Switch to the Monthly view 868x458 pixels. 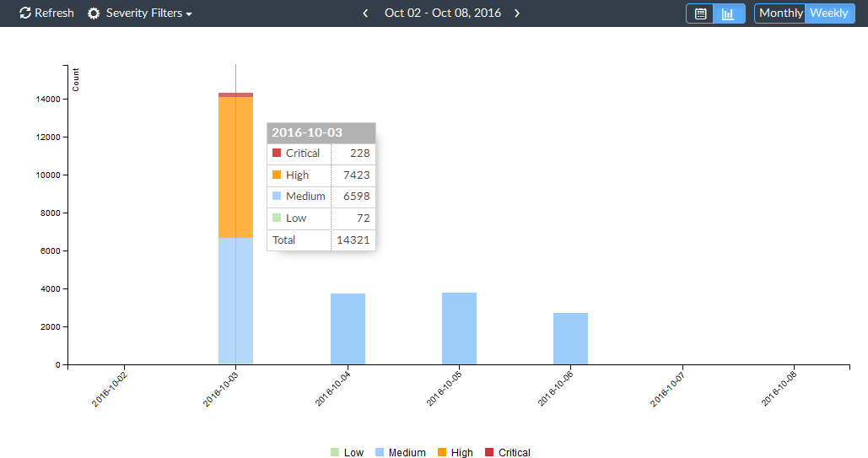(780, 13)
